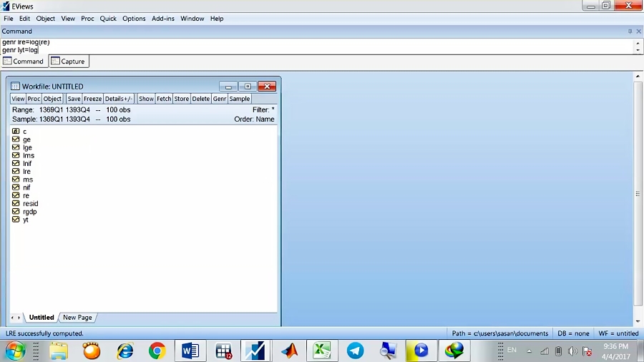Switch to the Capture tab
Image resolution: width=644 pixels, height=362 pixels.
click(x=69, y=61)
